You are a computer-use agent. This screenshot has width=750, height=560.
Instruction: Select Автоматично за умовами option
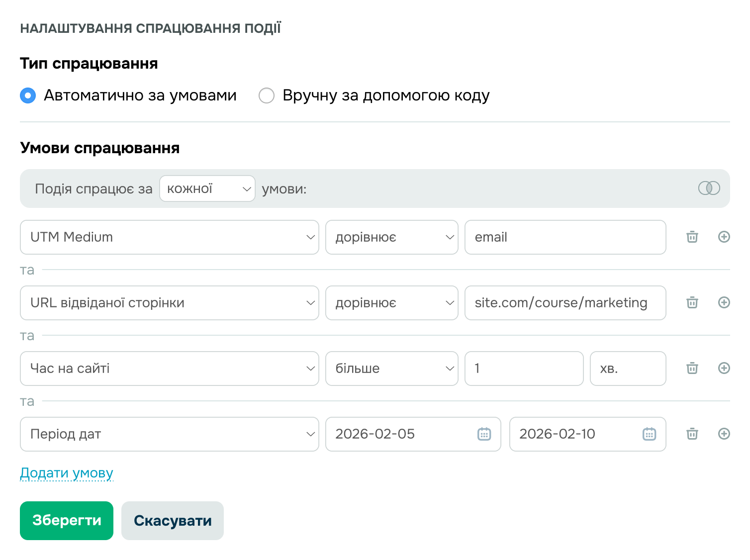(x=28, y=95)
